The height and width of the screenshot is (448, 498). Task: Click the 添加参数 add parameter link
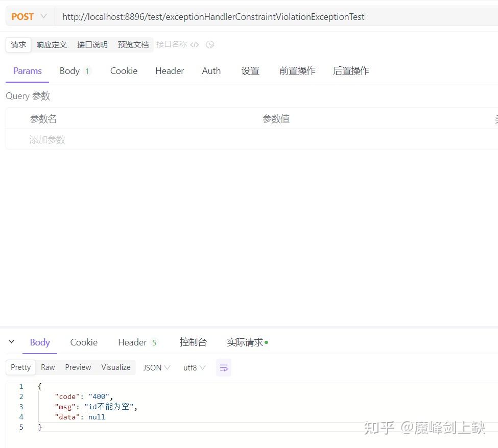[x=48, y=139]
